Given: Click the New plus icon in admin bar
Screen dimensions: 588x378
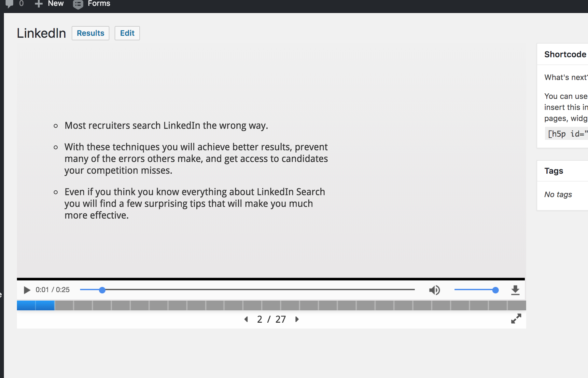Looking at the screenshot, I should 39,4.
